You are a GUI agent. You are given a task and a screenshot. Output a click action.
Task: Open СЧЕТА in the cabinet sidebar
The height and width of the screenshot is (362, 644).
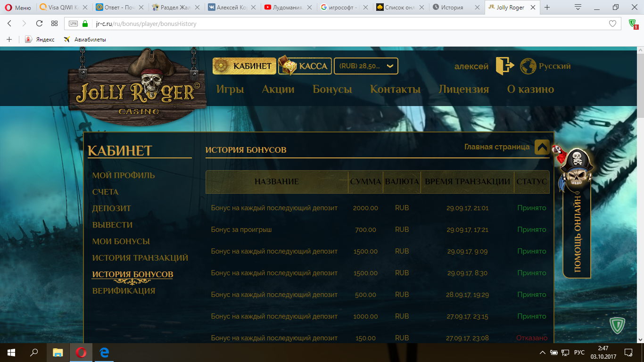click(106, 192)
